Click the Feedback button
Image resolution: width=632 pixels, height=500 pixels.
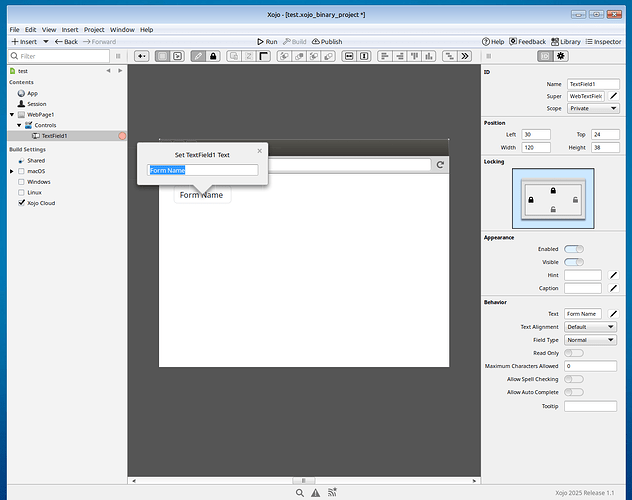527,41
